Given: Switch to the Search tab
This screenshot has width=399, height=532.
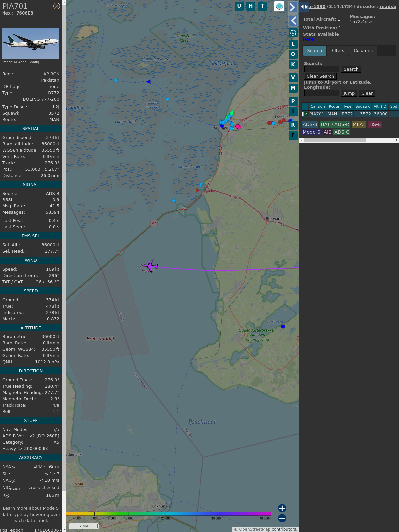Looking at the screenshot, I should [x=315, y=51].
